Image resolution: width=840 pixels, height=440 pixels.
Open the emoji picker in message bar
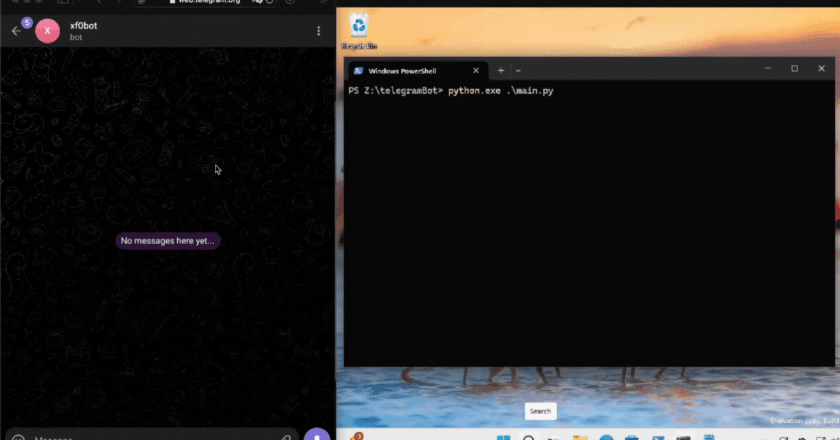click(17, 437)
